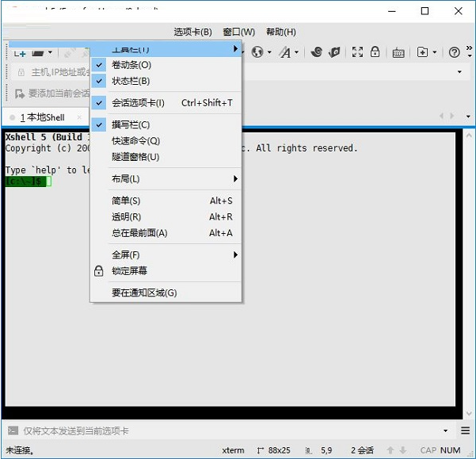The width and height of the screenshot is (476, 459).
Task: Launch Xftp via the swirl icon
Action: [x=316, y=52]
